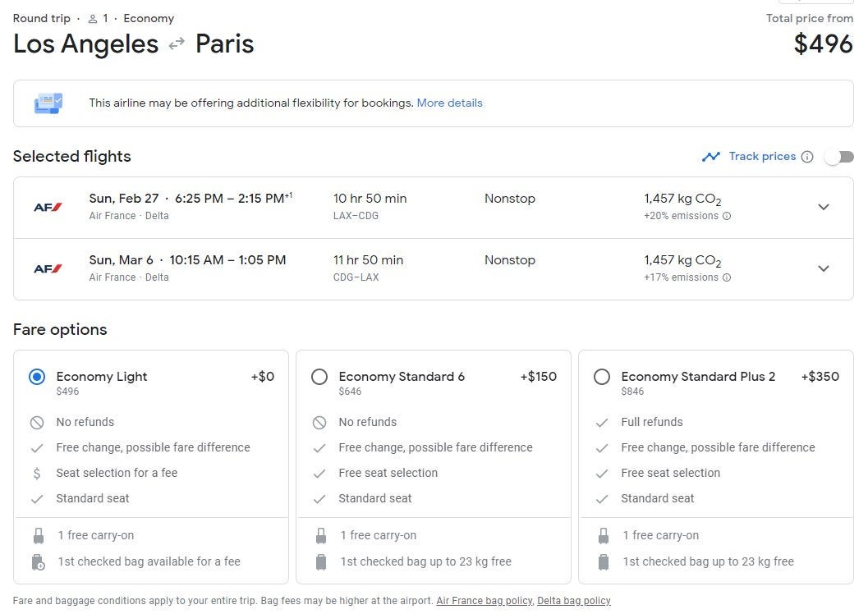Image resolution: width=868 pixels, height=614 pixels.
Task: Pick the Economy Standard Plus 2 fare
Action: tap(602, 377)
